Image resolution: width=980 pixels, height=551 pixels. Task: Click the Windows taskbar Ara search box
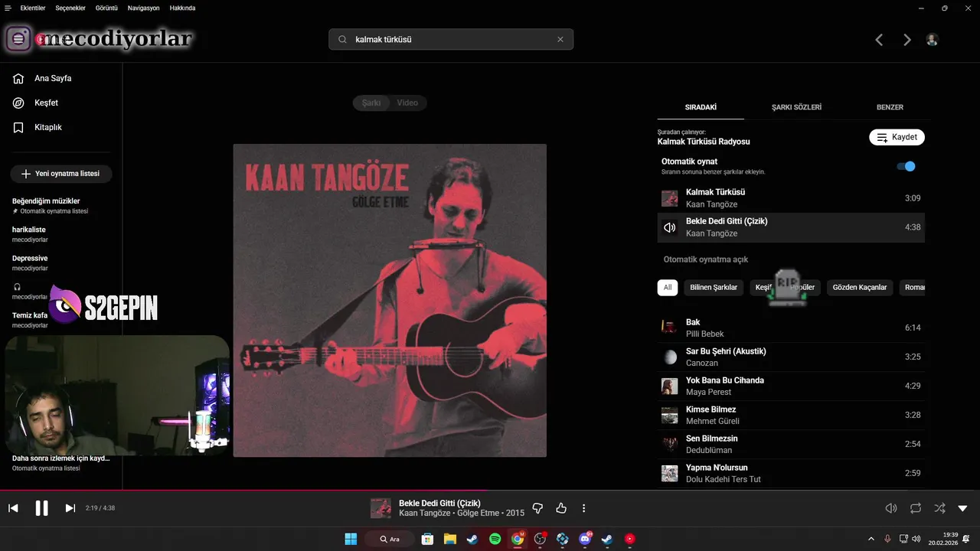388,539
